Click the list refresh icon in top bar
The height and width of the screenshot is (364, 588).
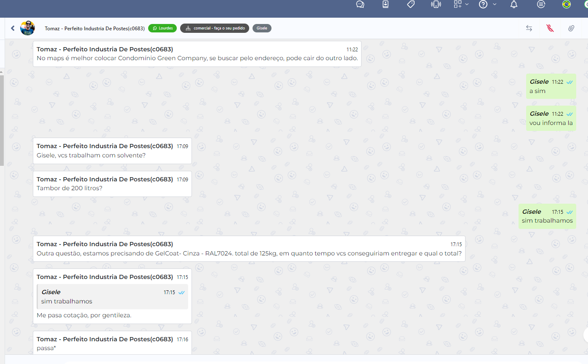coord(541,4)
